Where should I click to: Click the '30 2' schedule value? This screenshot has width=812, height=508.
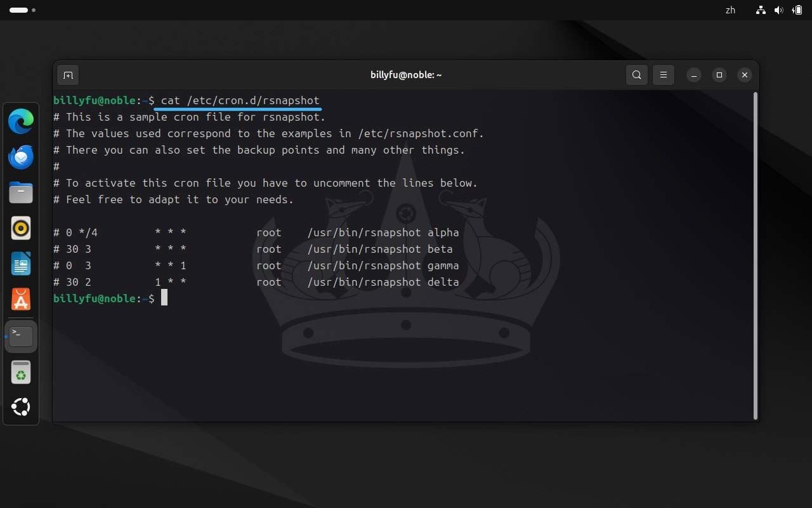[x=79, y=282]
